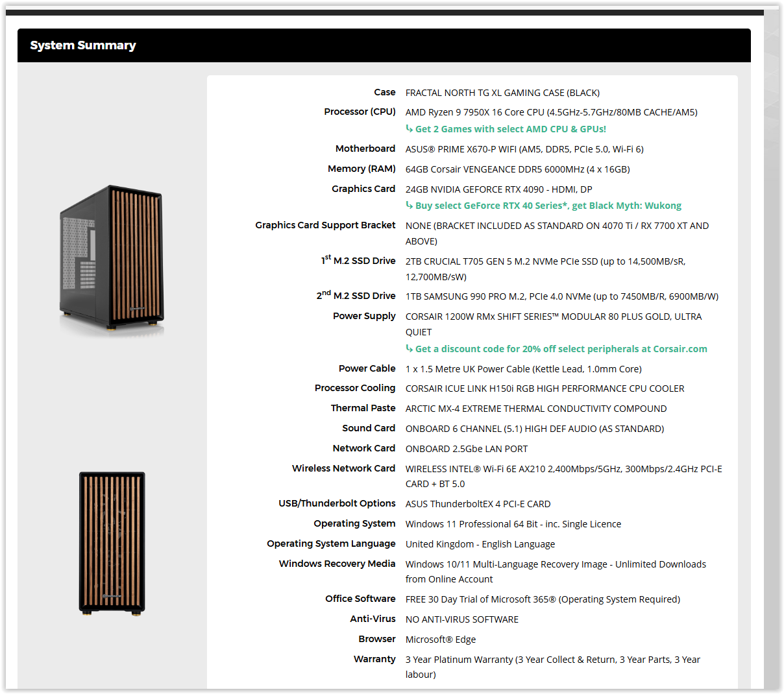Select the Windows 10/11 Multi-Language Recovery Image text

tap(556, 571)
